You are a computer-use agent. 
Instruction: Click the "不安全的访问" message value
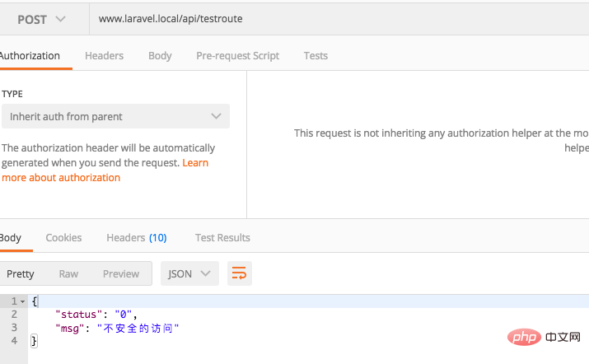(x=138, y=329)
